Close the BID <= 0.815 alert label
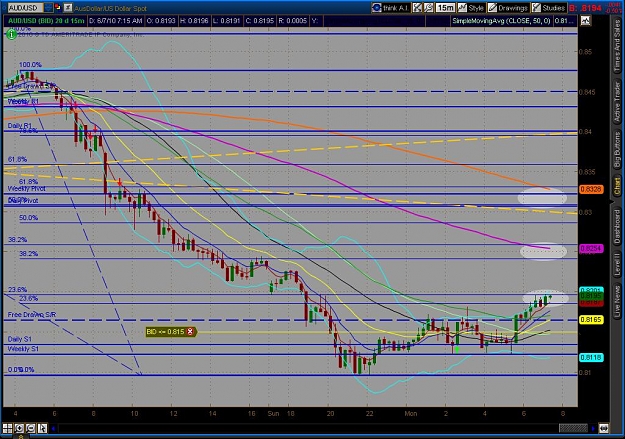 pyautogui.click(x=191, y=332)
